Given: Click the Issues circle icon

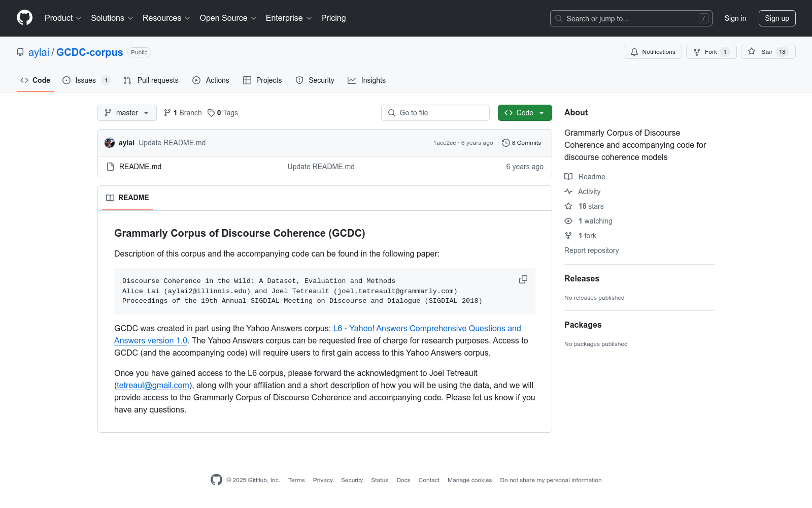Looking at the screenshot, I should pyautogui.click(x=66, y=80).
